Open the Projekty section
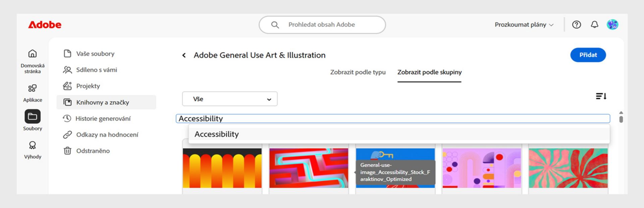This screenshot has width=644, height=208. [x=88, y=86]
